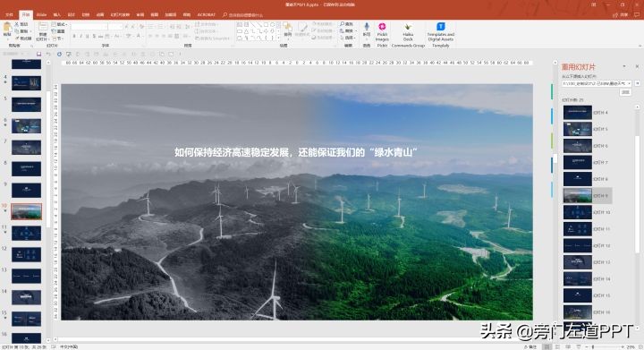The image size is (644, 350).
Task: Click the go arrow next to path box
Action: (638, 83)
